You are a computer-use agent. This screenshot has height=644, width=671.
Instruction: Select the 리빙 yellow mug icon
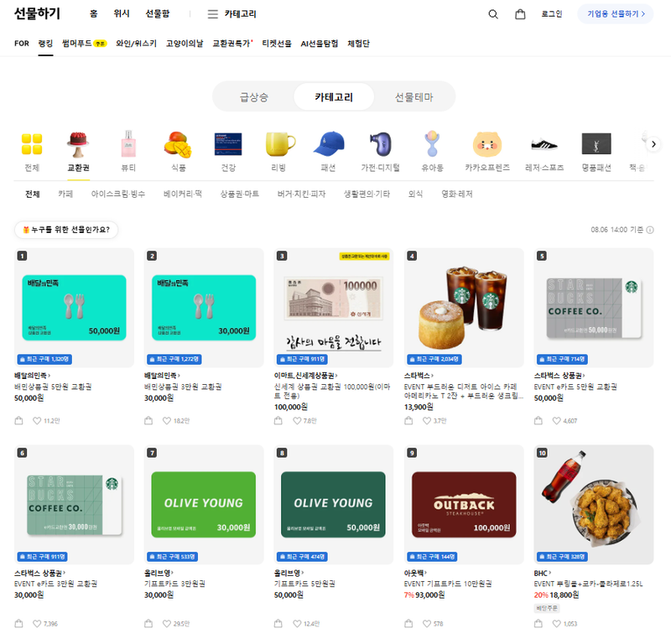280,144
